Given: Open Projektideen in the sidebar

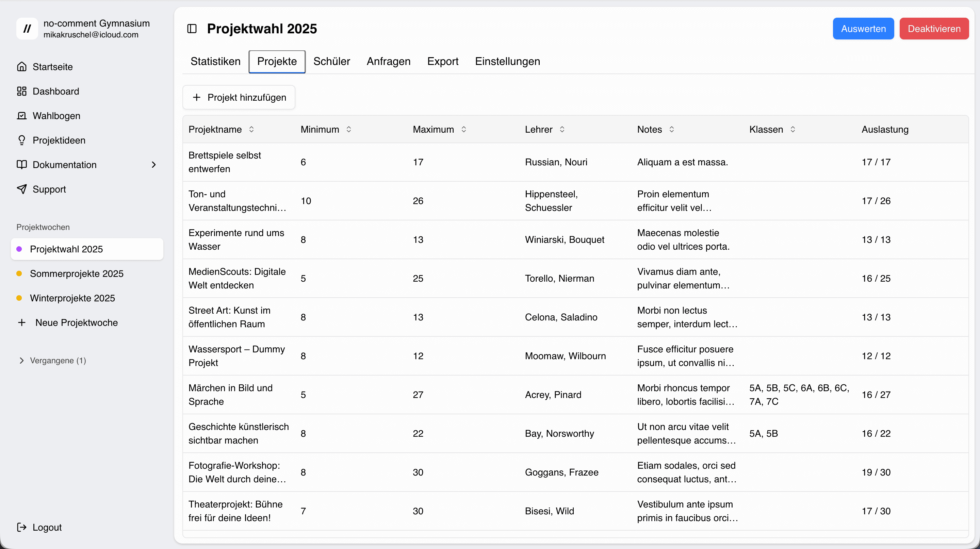Looking at the screenshot, I should tap(87, 140).
